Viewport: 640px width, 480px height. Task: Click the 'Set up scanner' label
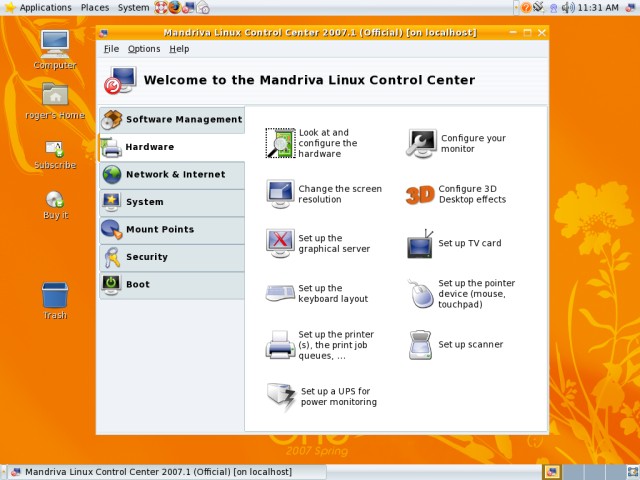point(471,344)
